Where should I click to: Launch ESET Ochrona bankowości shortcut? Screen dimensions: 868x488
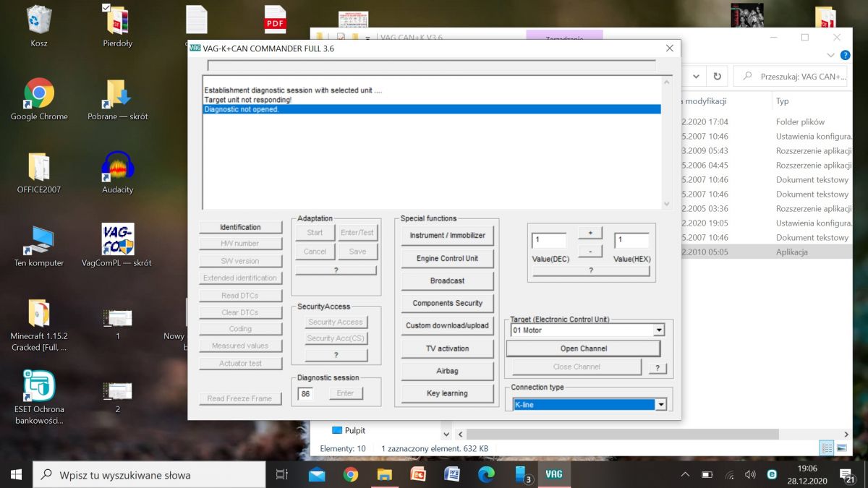pyautogui.click(x=39, y=398)
